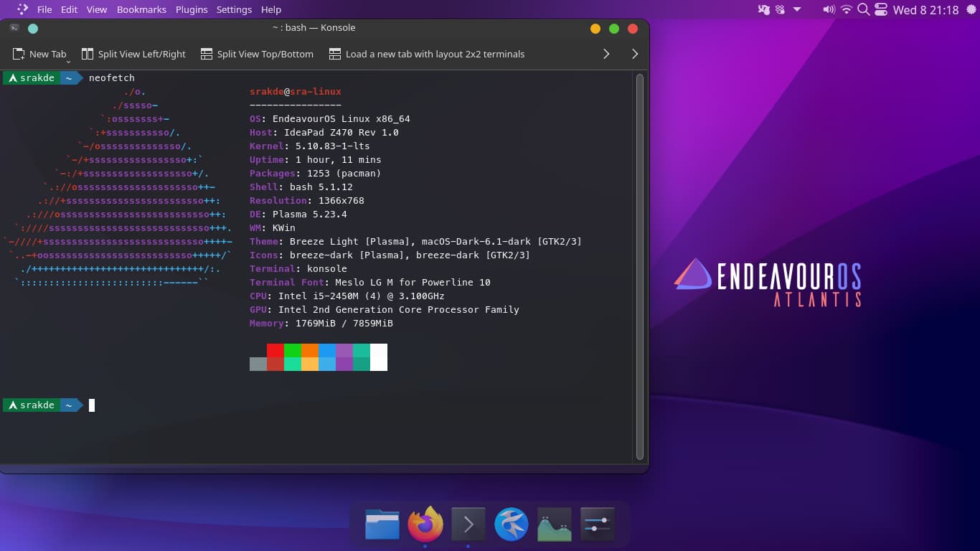Click the round icon right of the clock

click(970, 9)
